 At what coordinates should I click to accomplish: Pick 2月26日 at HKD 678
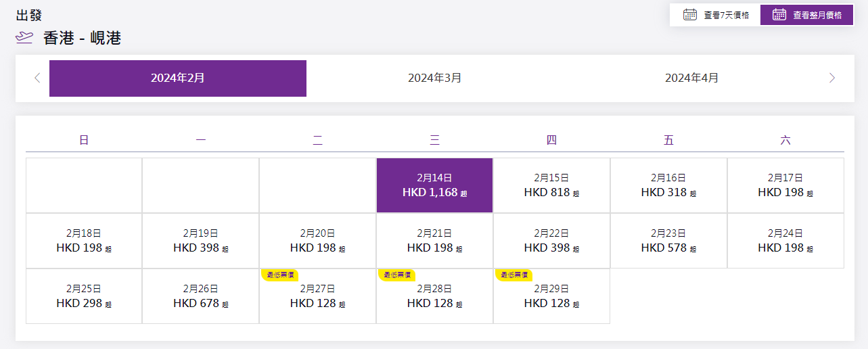(200, 296)
